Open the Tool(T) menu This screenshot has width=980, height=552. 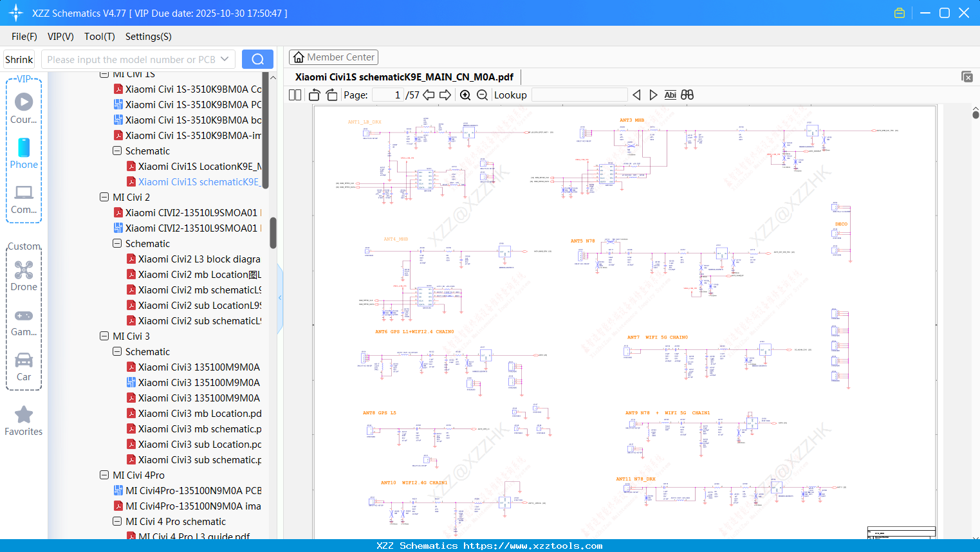coord(99,37)
